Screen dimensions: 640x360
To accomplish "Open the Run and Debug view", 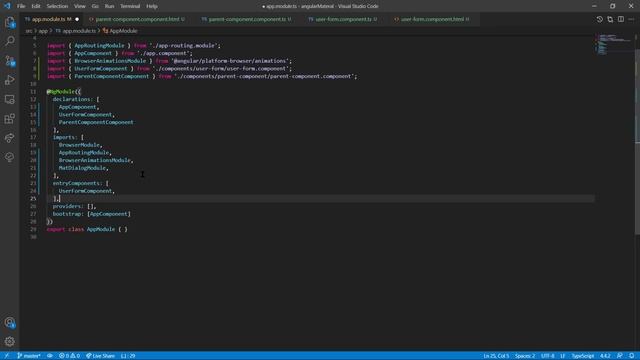I will (x=9, y=80).
